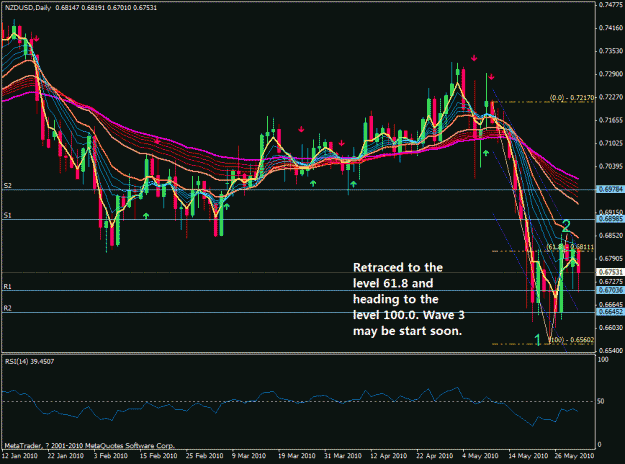
Task: Click the 22 Jan 2010 date label
Action: [x=66, y=456]
